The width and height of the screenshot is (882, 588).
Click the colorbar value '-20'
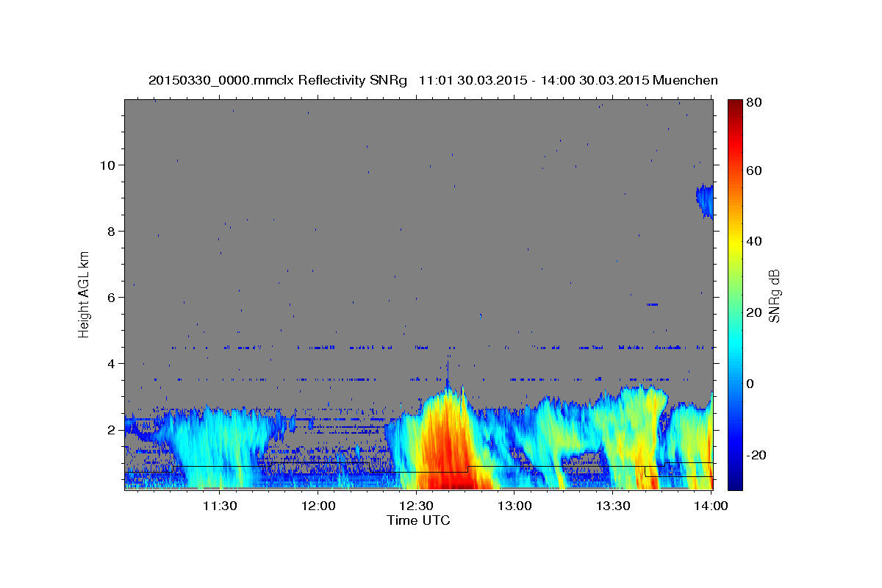pos(756,455)
